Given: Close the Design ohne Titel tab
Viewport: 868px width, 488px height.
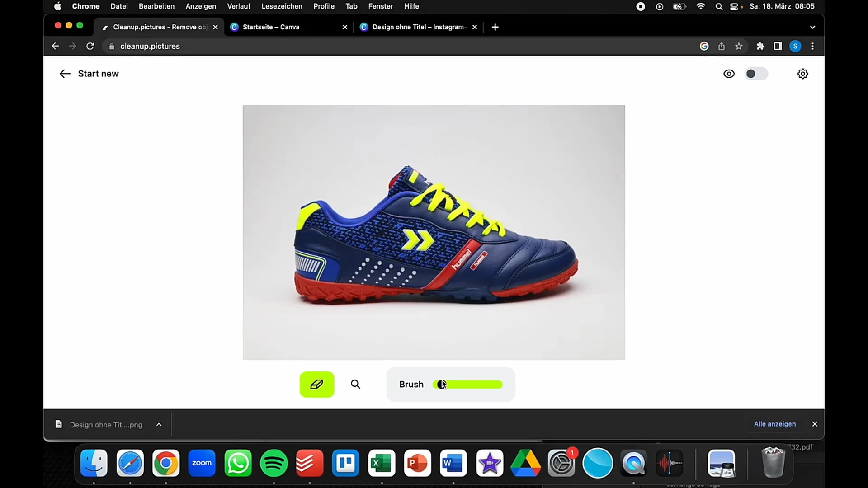Looking at the screenshot, I should 475,27.
